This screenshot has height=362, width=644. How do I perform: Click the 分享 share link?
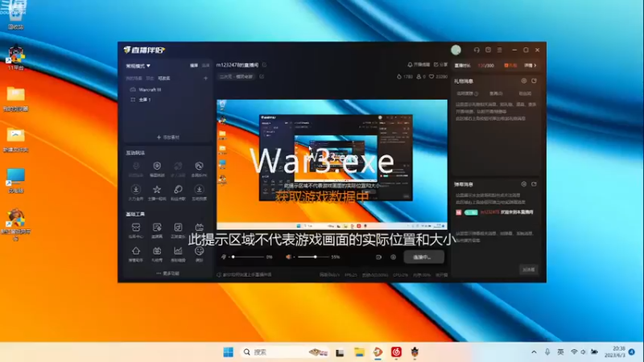[x=440, y=65]
